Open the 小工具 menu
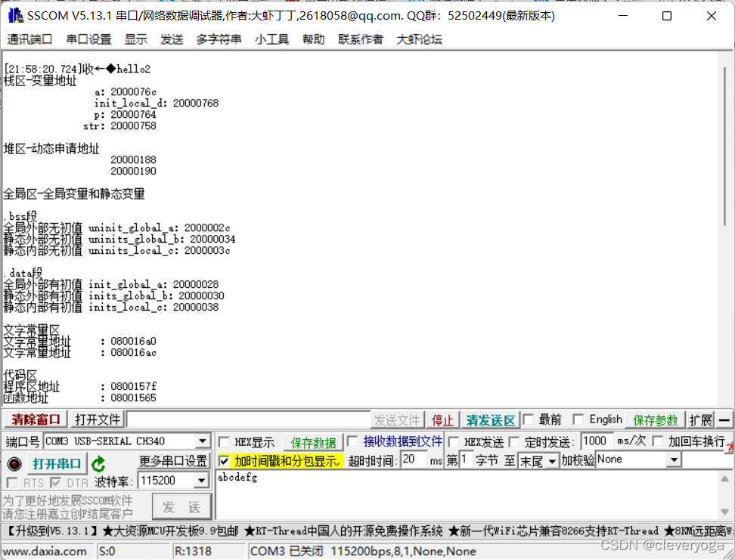The image size is (735, 560). point(272,39)
